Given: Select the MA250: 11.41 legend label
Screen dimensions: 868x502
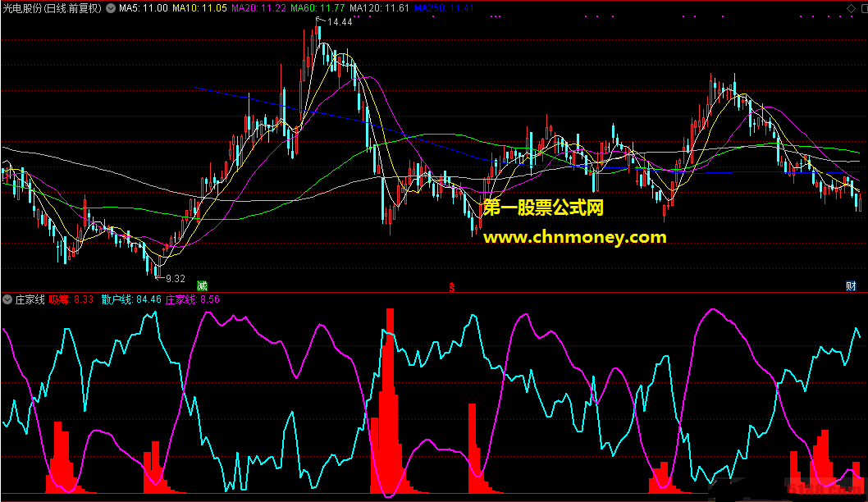Looking at the screenshot, I should 444,8.
